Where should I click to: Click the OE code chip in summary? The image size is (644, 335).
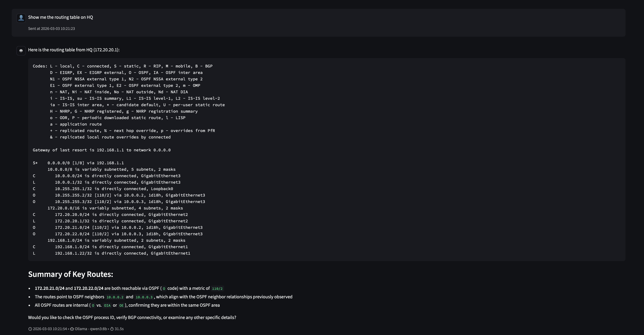(121, 306)
